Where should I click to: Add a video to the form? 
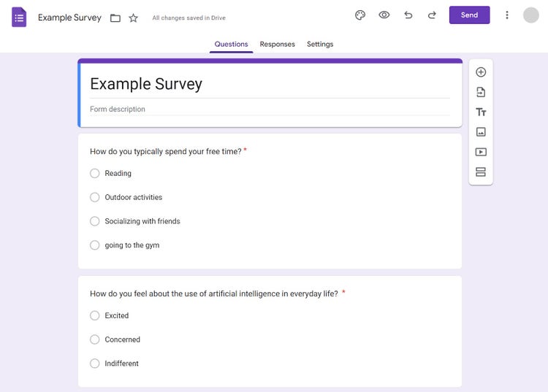481,152
